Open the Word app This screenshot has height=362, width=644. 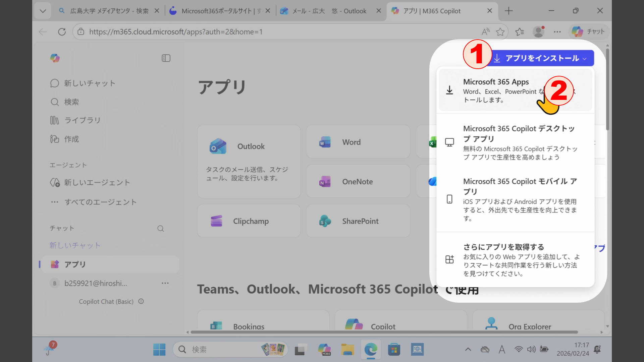pyautogui.click(x=358, y=142)
